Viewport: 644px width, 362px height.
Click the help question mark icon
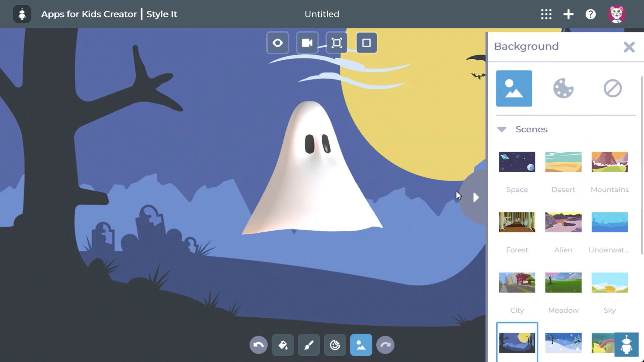[x=590, y=14]
